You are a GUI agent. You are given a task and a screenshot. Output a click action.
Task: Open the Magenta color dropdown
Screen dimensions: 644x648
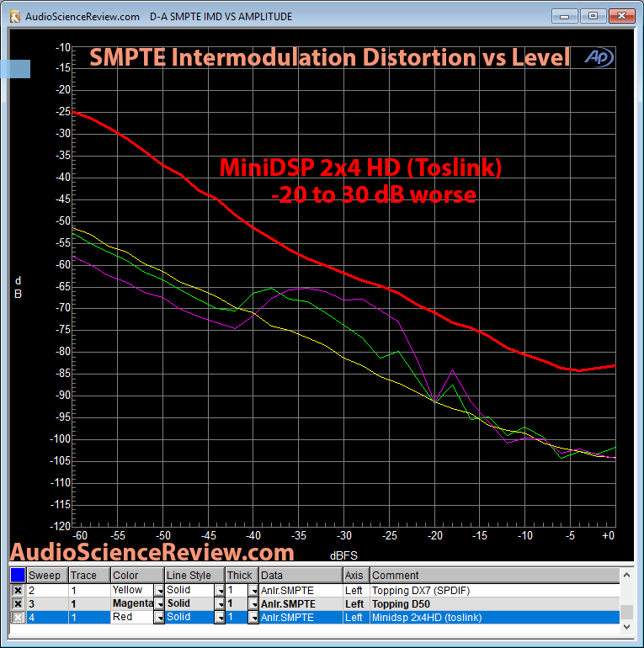(x=159, y=604)
